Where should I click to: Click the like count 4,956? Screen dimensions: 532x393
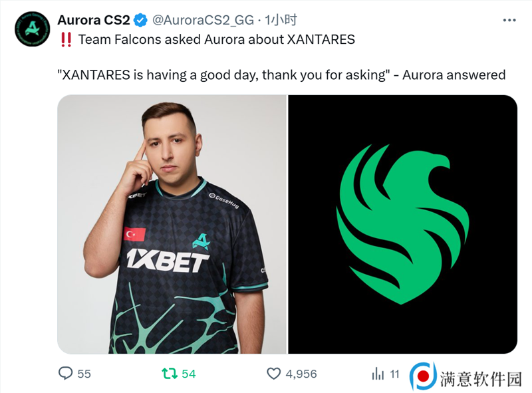tap(301, 374)
